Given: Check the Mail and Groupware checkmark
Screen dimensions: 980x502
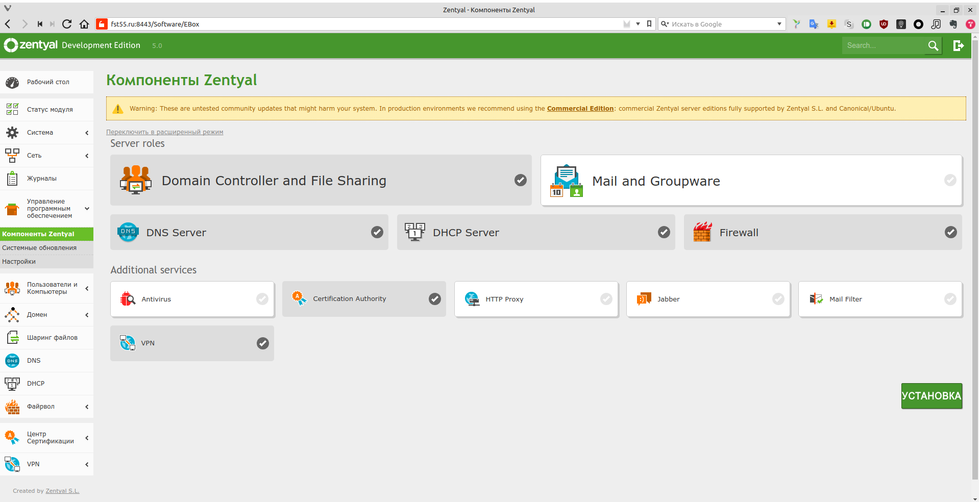Looking at the screenshot, I should [x=950, y=180].
